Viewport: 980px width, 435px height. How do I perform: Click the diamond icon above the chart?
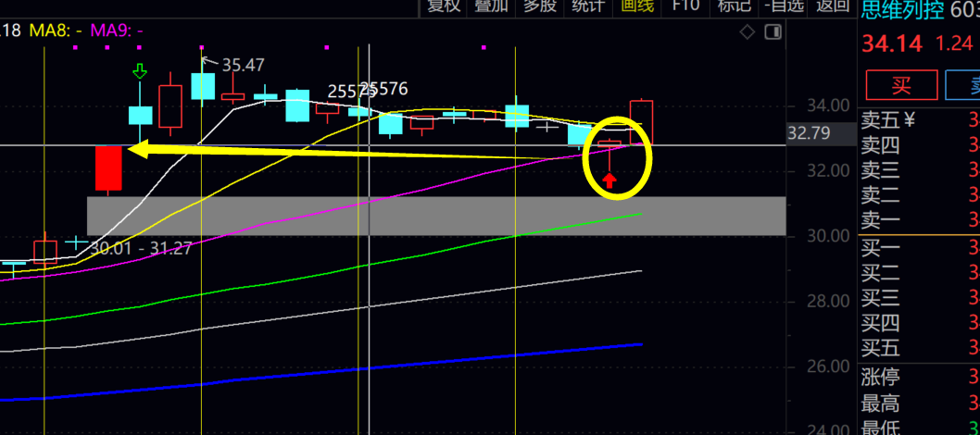pyautogui.click(x=748, y=32)
